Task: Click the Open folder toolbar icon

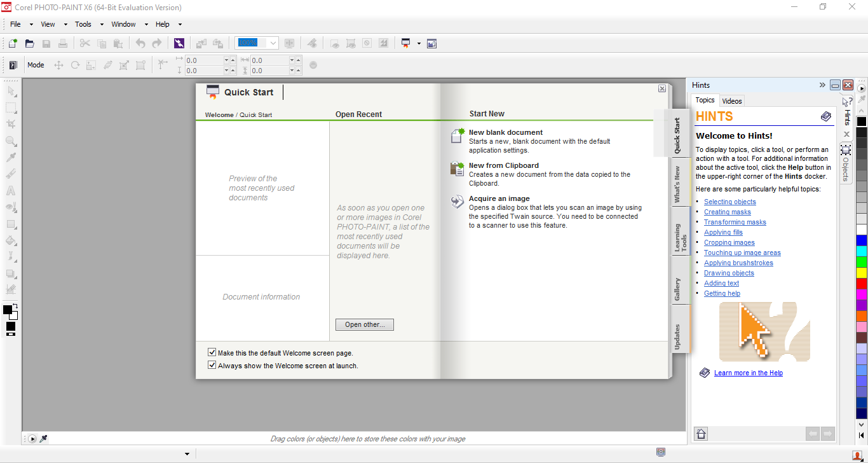Action: [x=29, y=43]
